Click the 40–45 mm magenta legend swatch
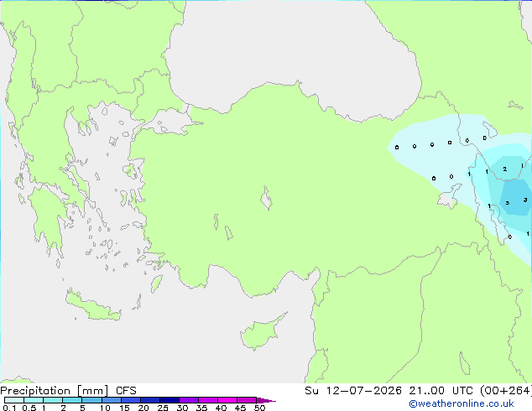The image size is (532, 411). click(227, 400)
